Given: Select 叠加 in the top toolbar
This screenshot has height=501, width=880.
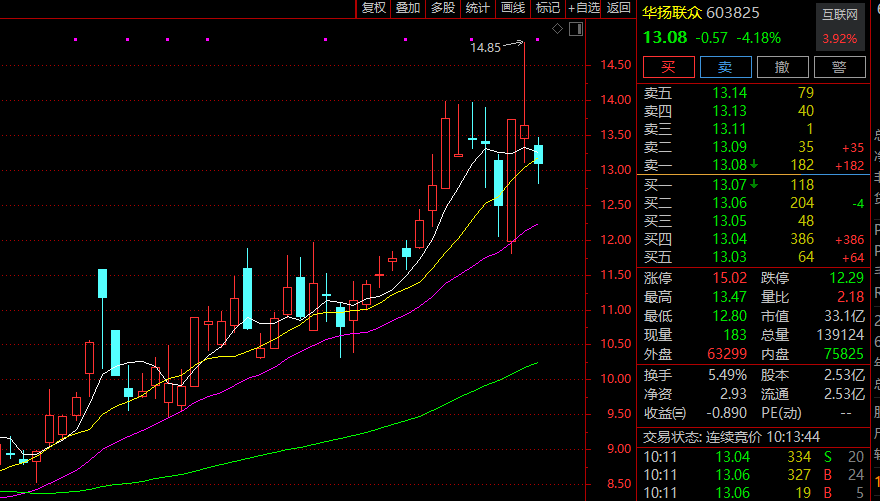Looking at the screenshot, I should pos(408,8).
